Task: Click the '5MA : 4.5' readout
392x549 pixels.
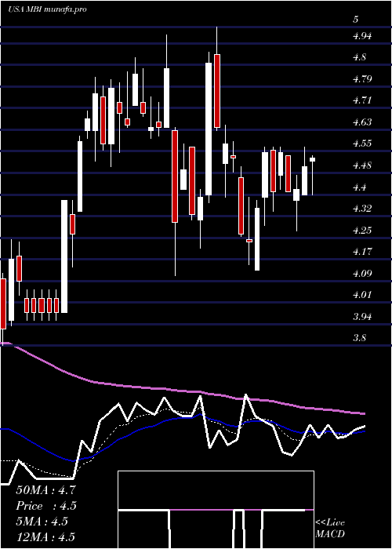Action: coord(42,522)
